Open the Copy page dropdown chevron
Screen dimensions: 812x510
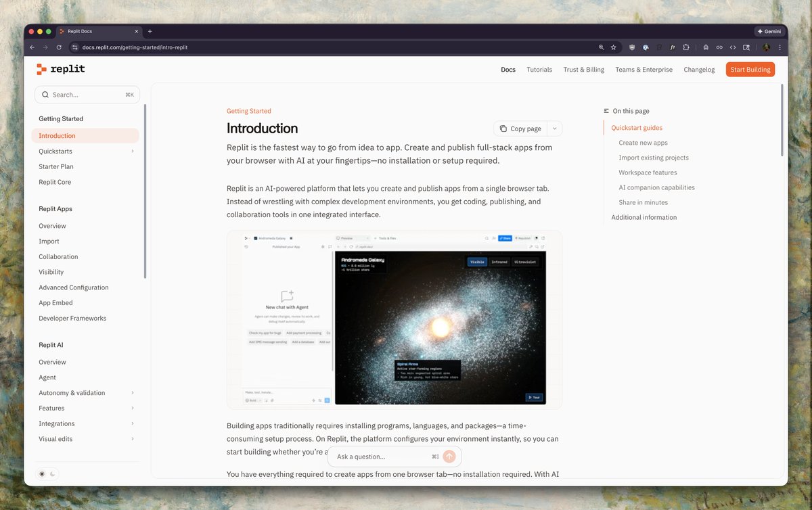pos(554,129)
